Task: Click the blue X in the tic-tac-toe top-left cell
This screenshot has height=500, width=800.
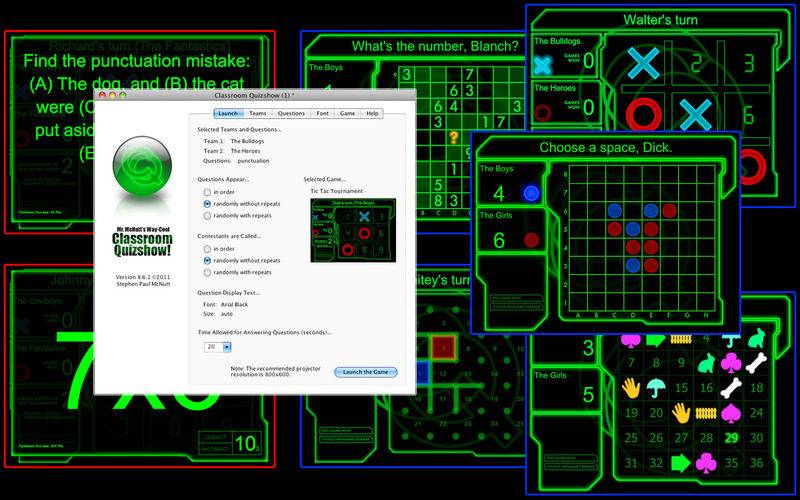Action: coord(643,63)
